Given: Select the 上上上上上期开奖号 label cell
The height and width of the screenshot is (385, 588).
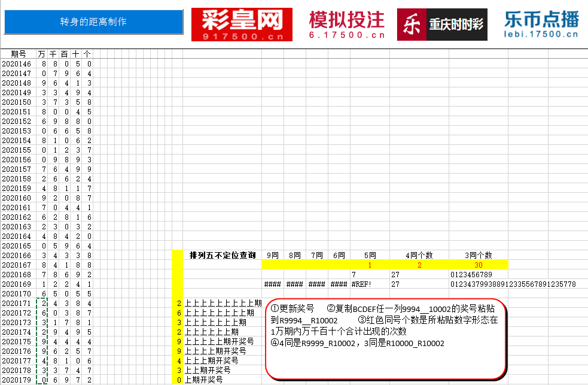Looking at the screenshot, I should coord(222,341).
